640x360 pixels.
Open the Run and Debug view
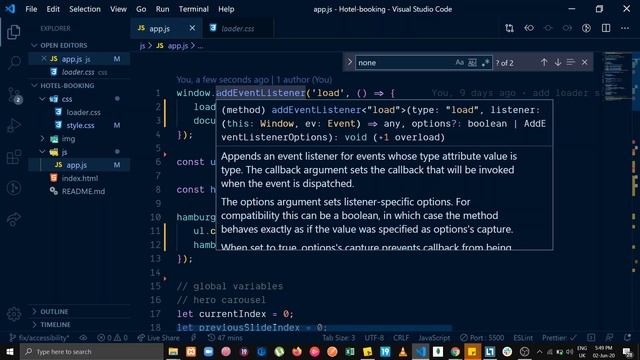coord(14,126)
